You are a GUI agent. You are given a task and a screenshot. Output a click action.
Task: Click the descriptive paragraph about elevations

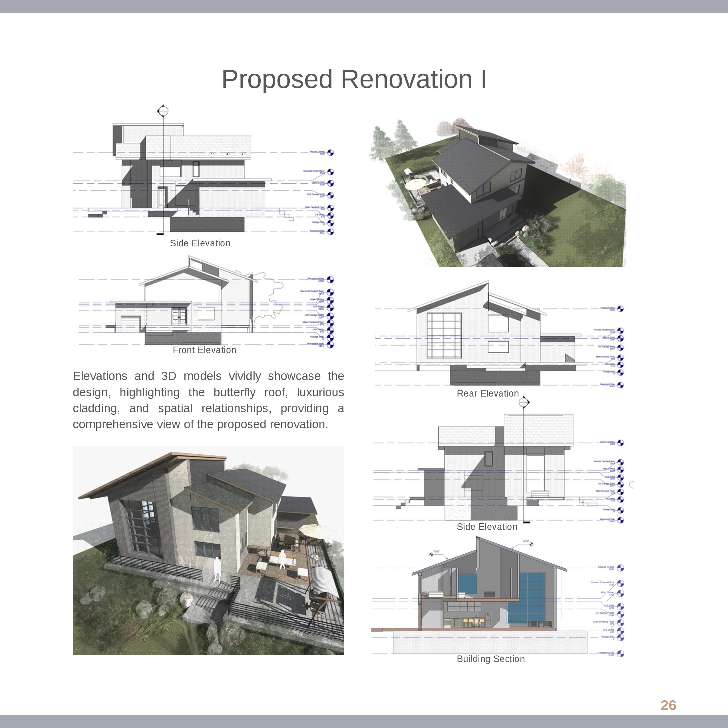[208, 400]
